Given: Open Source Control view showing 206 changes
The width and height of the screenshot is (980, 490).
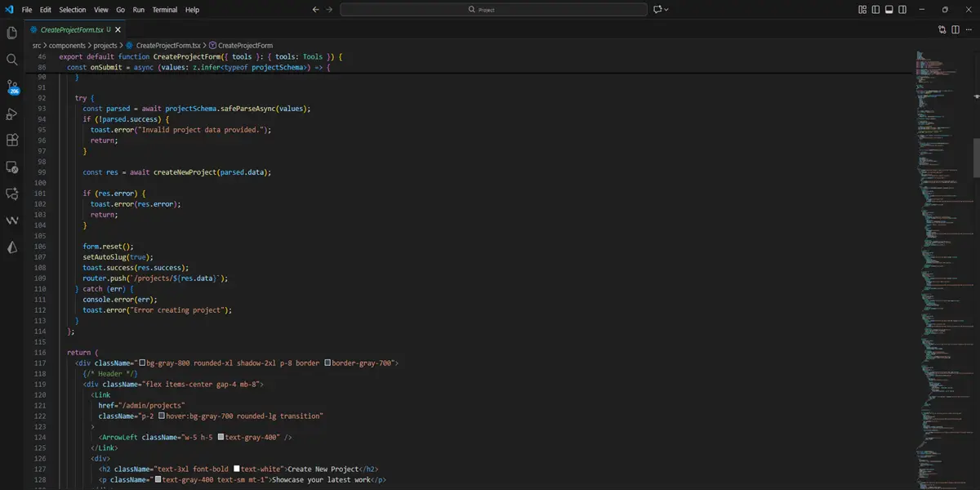Looking at the screenshot, I should (x=11, y=87).
